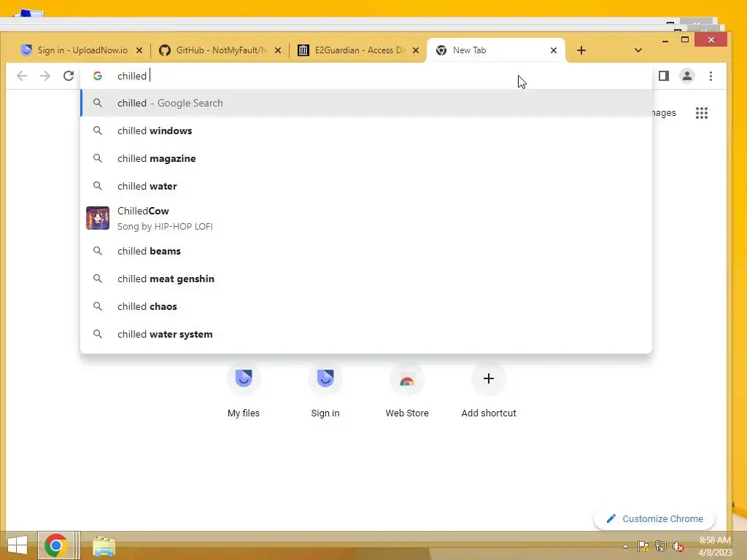Open Action Center flag icon
This screenshot has height=560, width=747.
643,546
